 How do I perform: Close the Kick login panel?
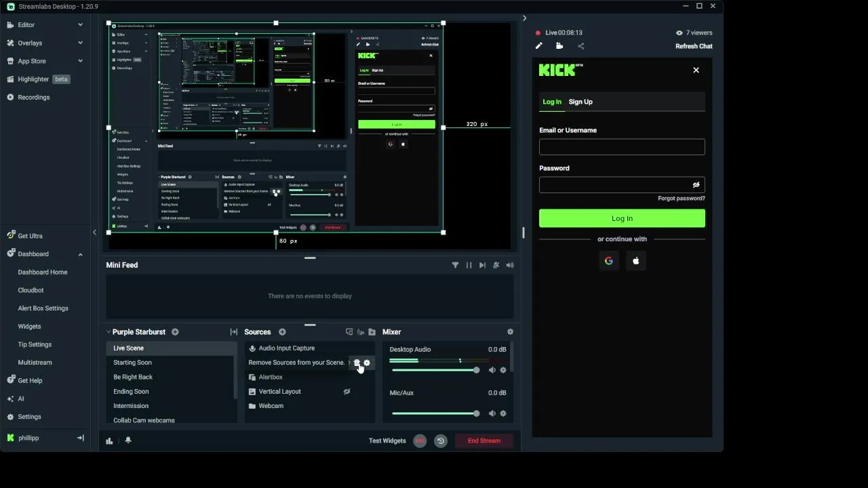coord(696,70)
